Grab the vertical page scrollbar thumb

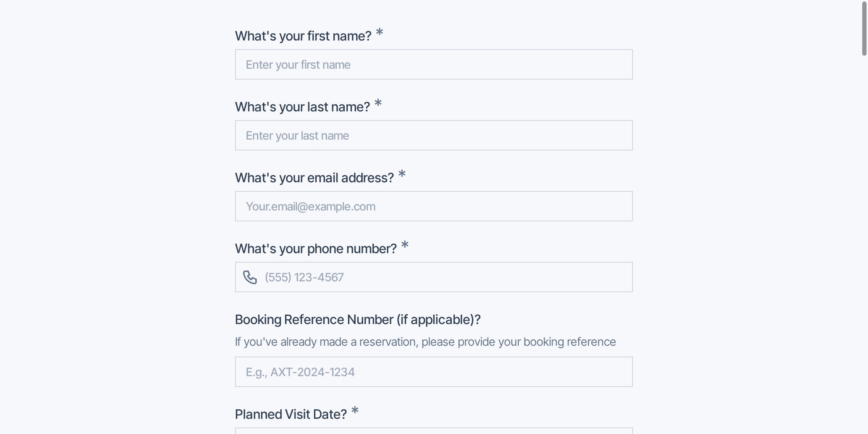pyautogui.click(x=864, y=29)
